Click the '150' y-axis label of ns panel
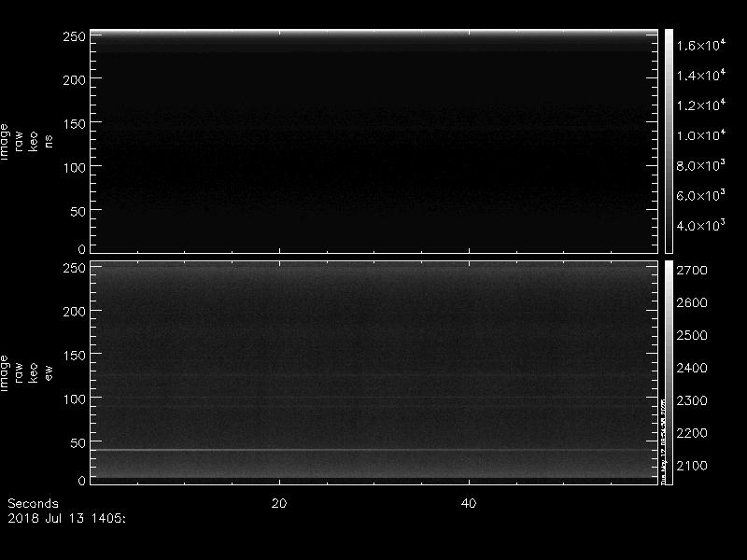 click(x=75, y=124)
